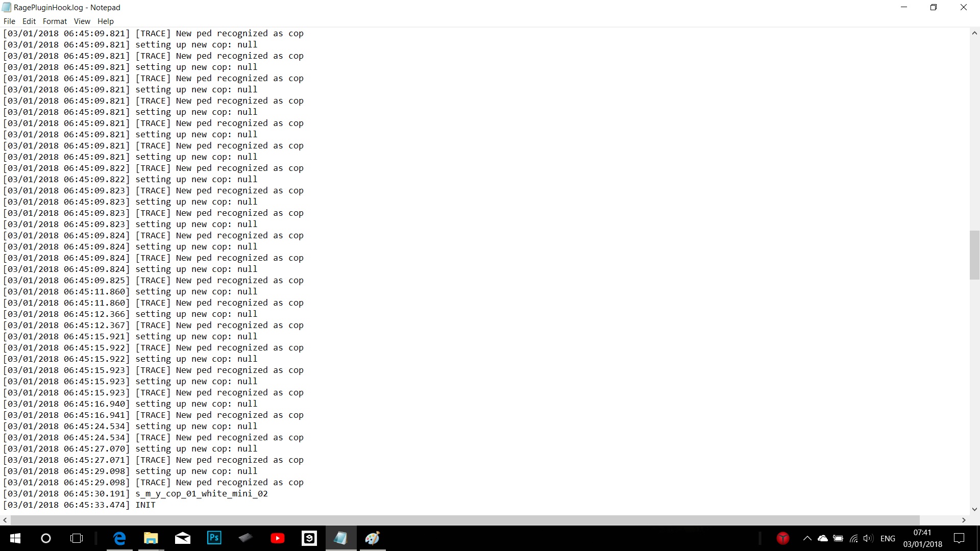980x551 pixels.
Task: Click the horizontal scrollbar right arrow
Action: click(964, 520)
